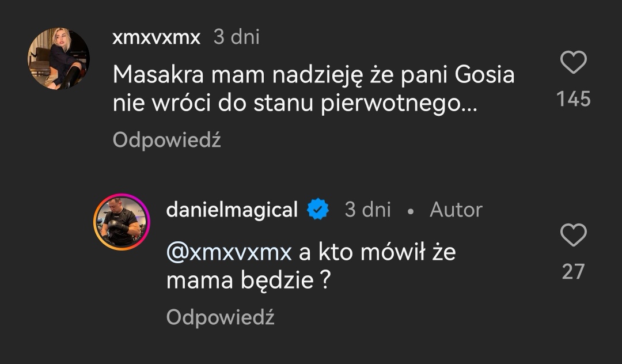Click the @xmxvxmx mention in the reply
Image resolution: width=622 pixels, height=364 pixels.
click(x=229, y=252)
